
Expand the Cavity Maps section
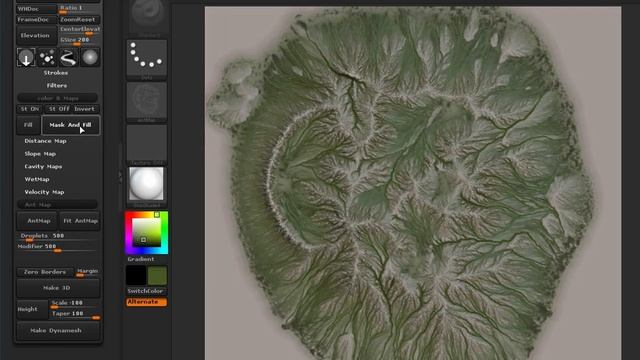pyautogui.click(x=43, y=167)
